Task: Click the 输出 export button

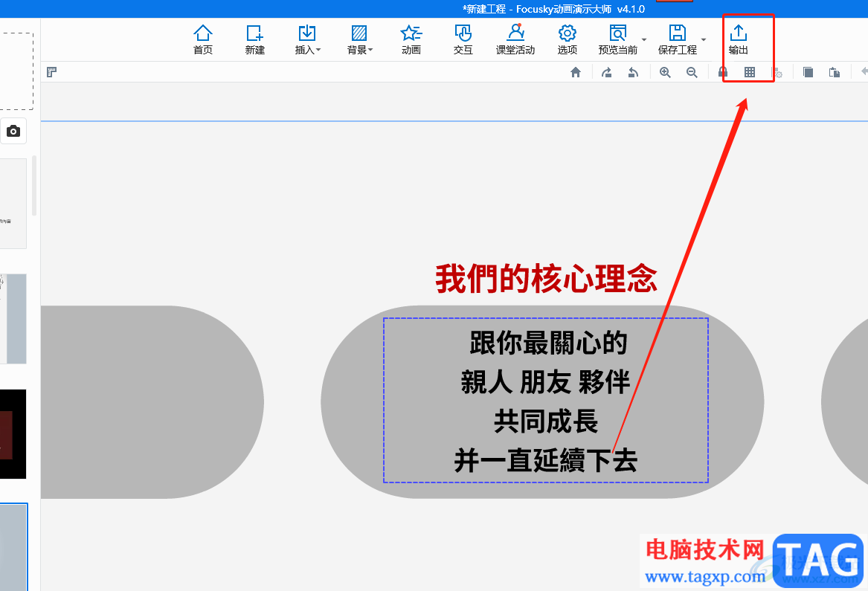Action: pyautogui.click(x=738, y=39)
